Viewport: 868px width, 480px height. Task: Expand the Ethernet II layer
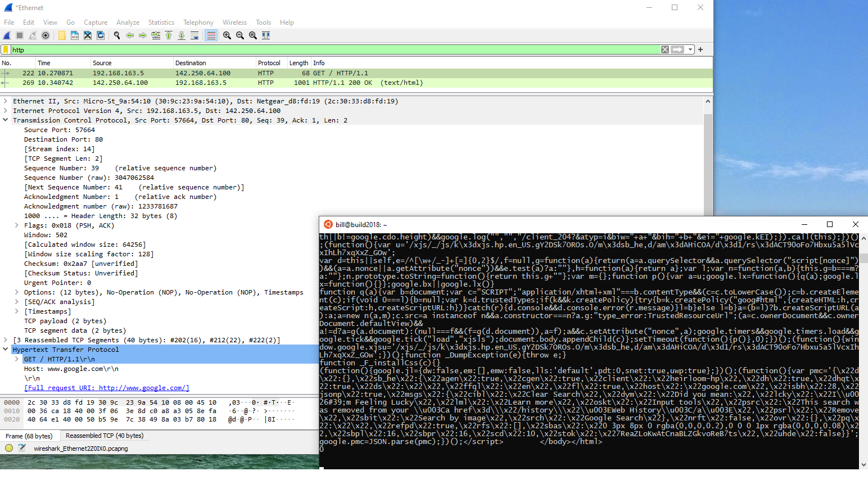(6, 101)
